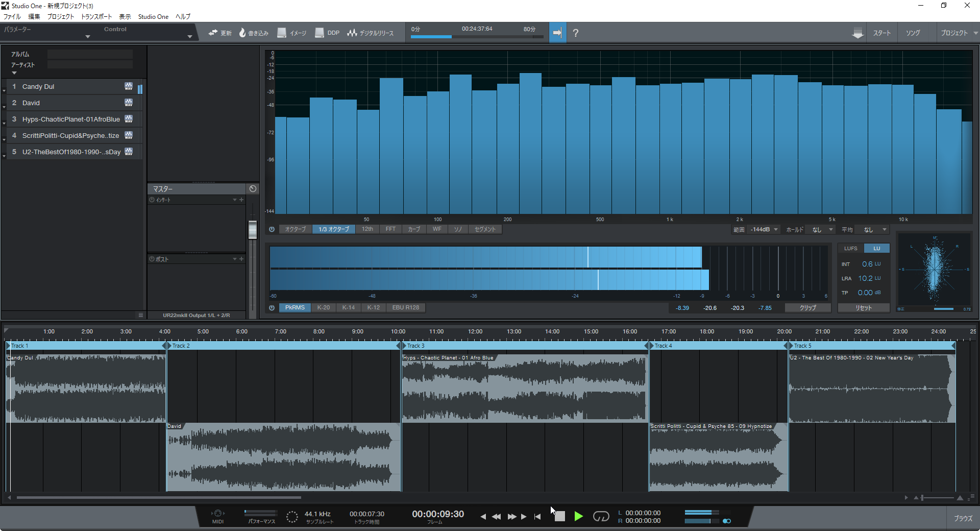980x531 pixels.
Task: Click return to start transport button
Action: click(537, 517)
